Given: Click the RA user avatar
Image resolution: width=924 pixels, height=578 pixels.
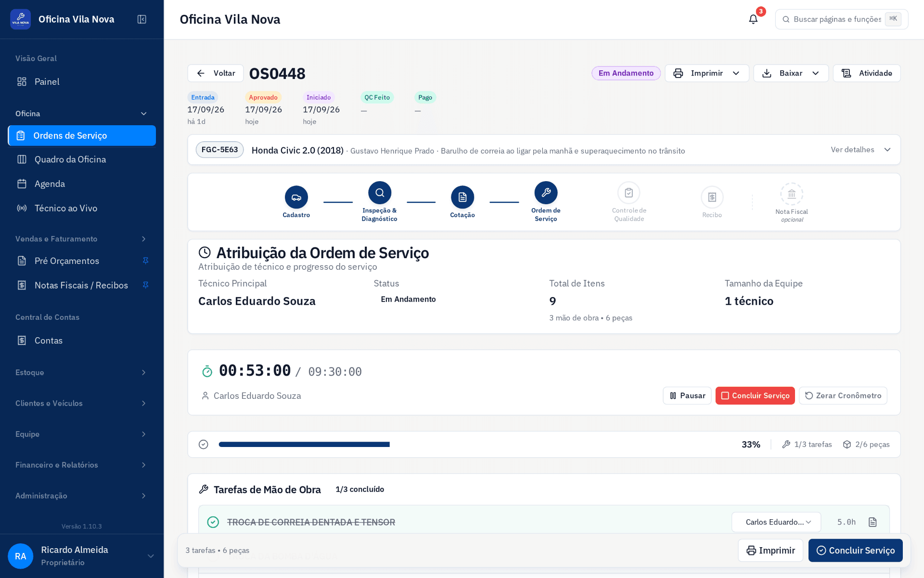Looking at the screenshot, I should [20, 556].
